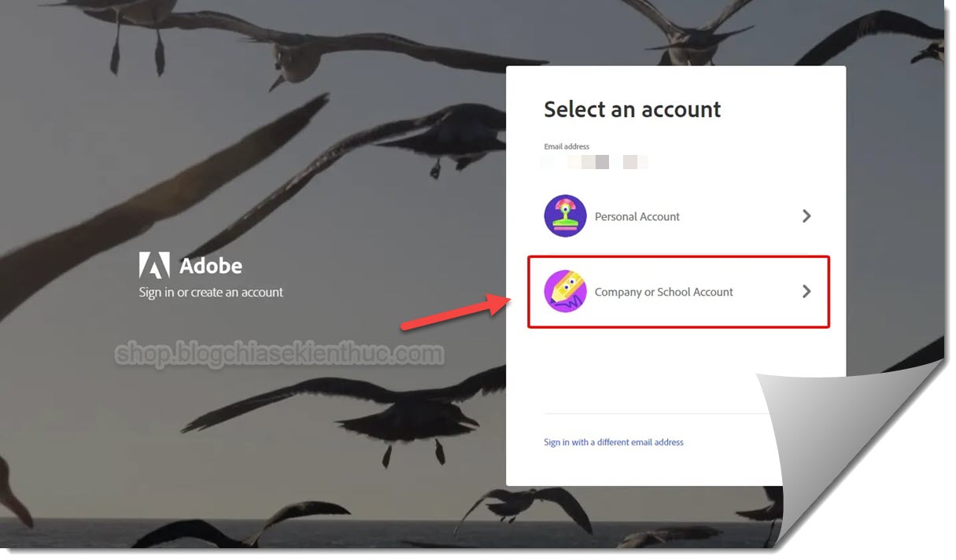The height and width of the screenshot is (560, 956).
Task: Click the Select an account heading
Action: pos(633,109)
